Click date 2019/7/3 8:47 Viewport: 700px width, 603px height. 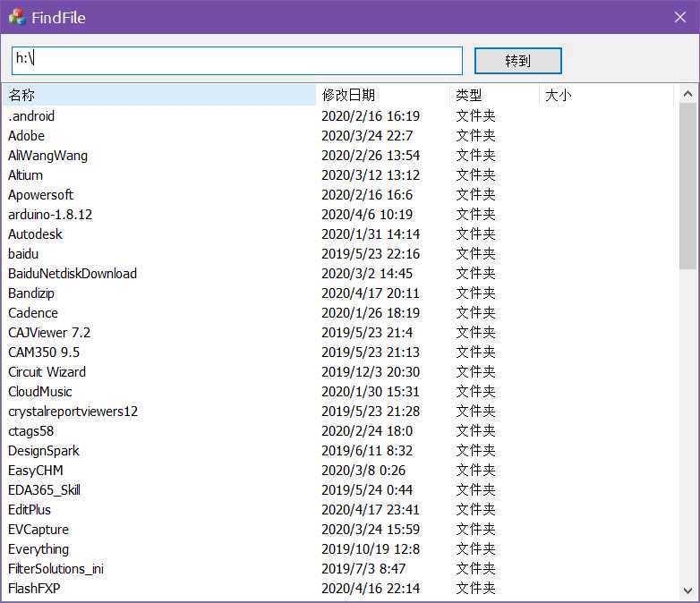coord(363,569)
